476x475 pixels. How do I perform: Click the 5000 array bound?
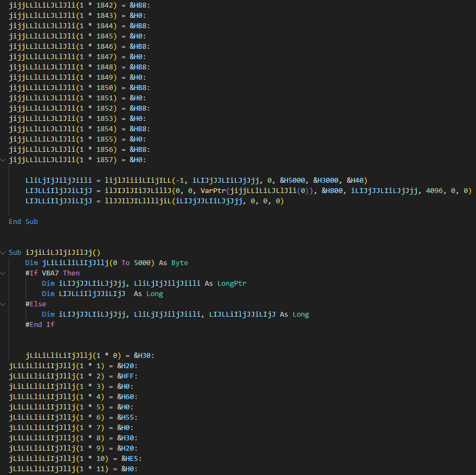[143, 262]
